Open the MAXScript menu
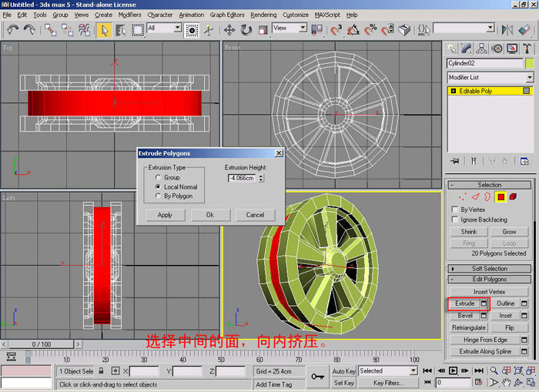This screenshot has height=392, width=539. point(327,15)
